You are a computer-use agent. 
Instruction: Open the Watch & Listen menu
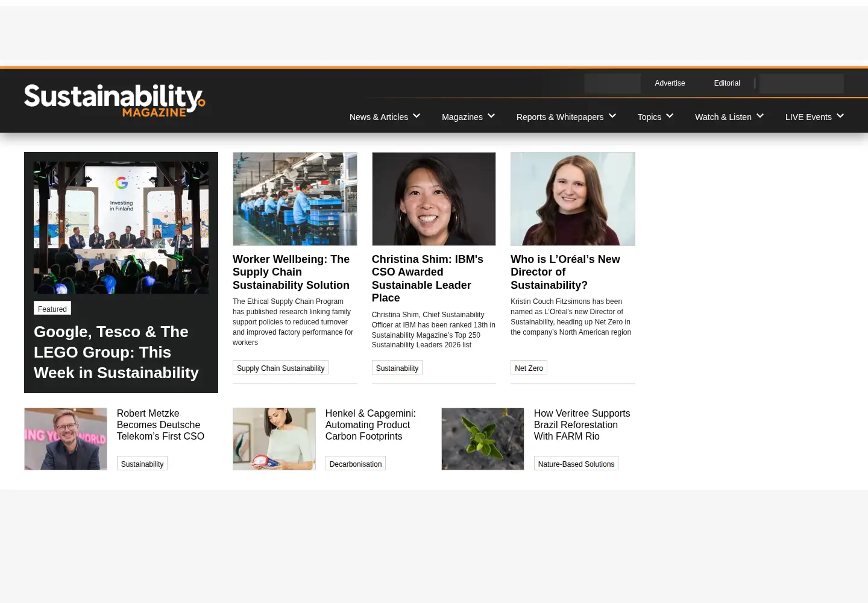click(x=723, y=117)
